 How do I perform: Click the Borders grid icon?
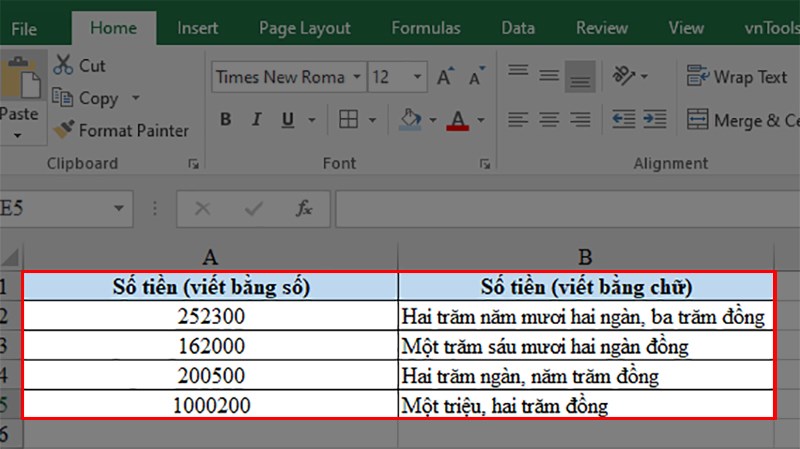[348, 120]
